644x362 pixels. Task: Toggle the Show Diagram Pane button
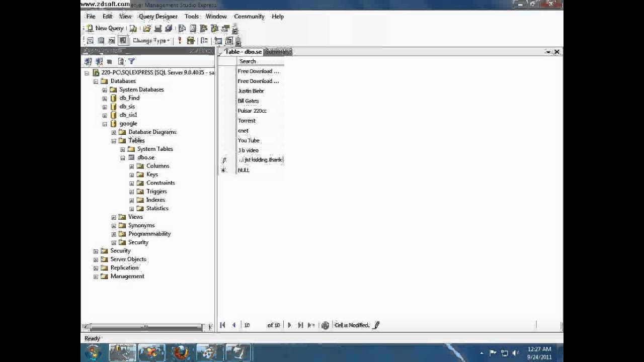[90, 41]
